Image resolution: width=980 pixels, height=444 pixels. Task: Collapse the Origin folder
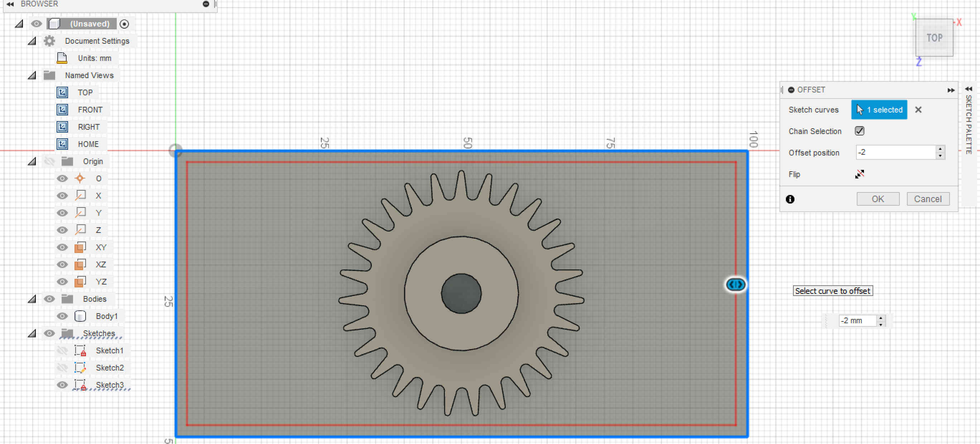click(32, 161)
